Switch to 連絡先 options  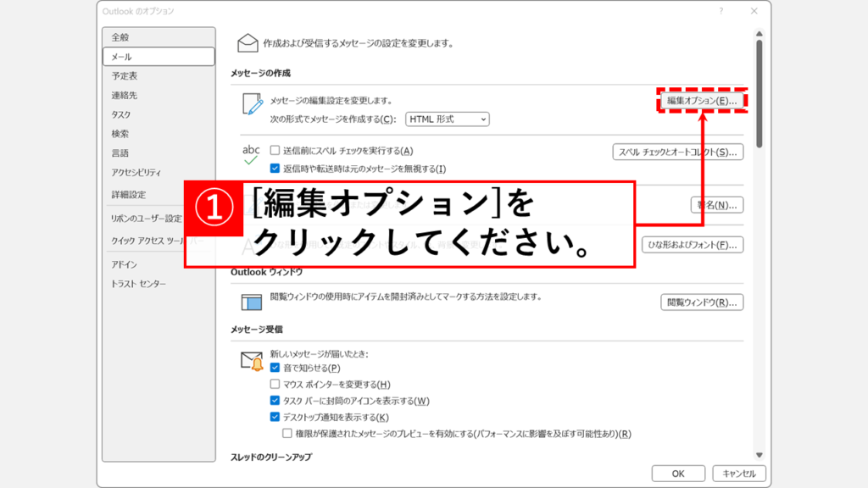click(159, 95)
